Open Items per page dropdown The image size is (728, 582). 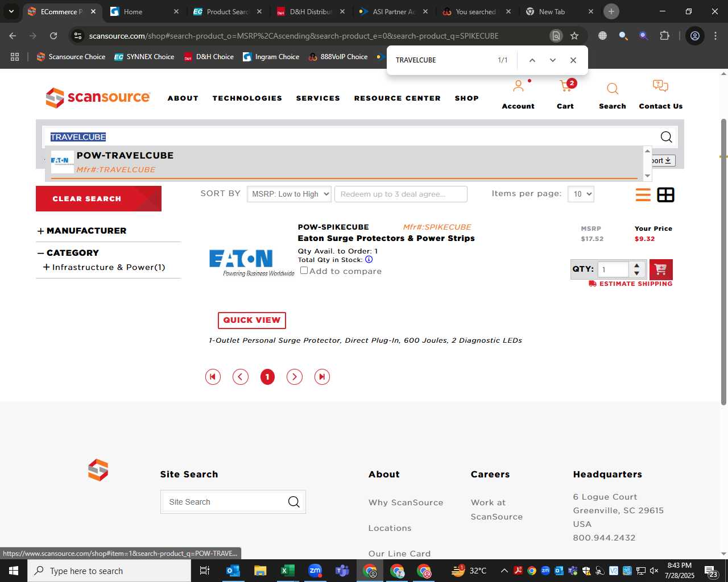[581, 194]
